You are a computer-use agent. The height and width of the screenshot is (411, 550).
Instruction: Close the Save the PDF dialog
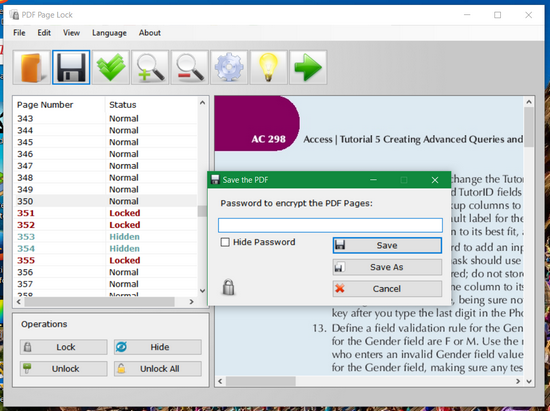[435, 180]
